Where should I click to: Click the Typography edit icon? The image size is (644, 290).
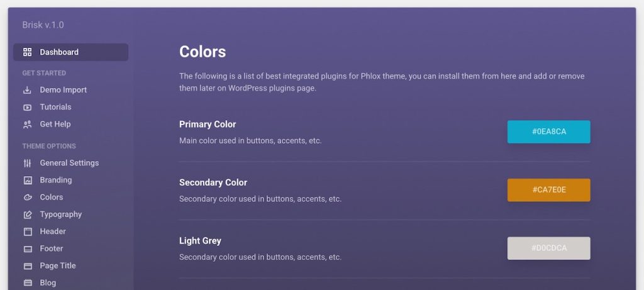point(28,215)
